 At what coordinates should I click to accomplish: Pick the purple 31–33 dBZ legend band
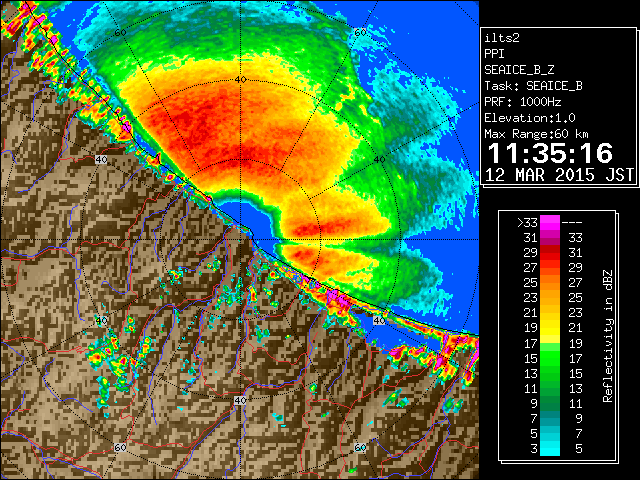pyautogui.click(x=550, y=238)
